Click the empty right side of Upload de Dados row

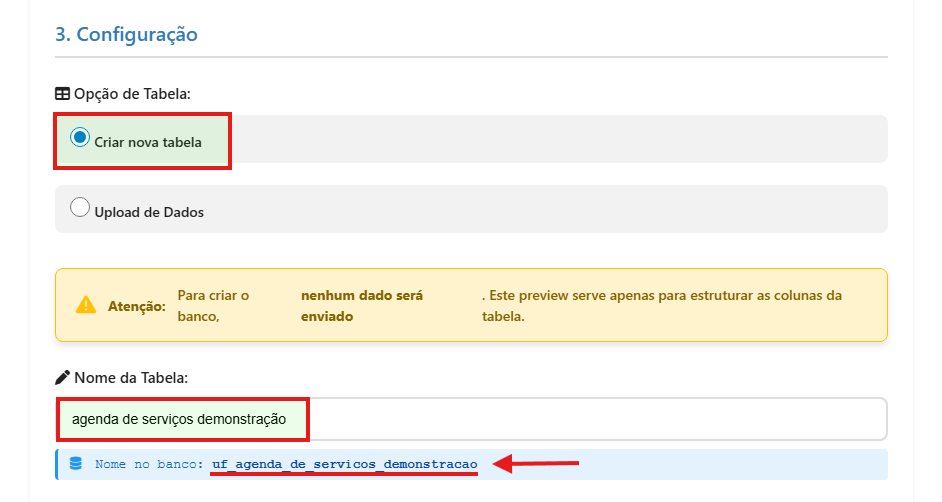(600, 209)
